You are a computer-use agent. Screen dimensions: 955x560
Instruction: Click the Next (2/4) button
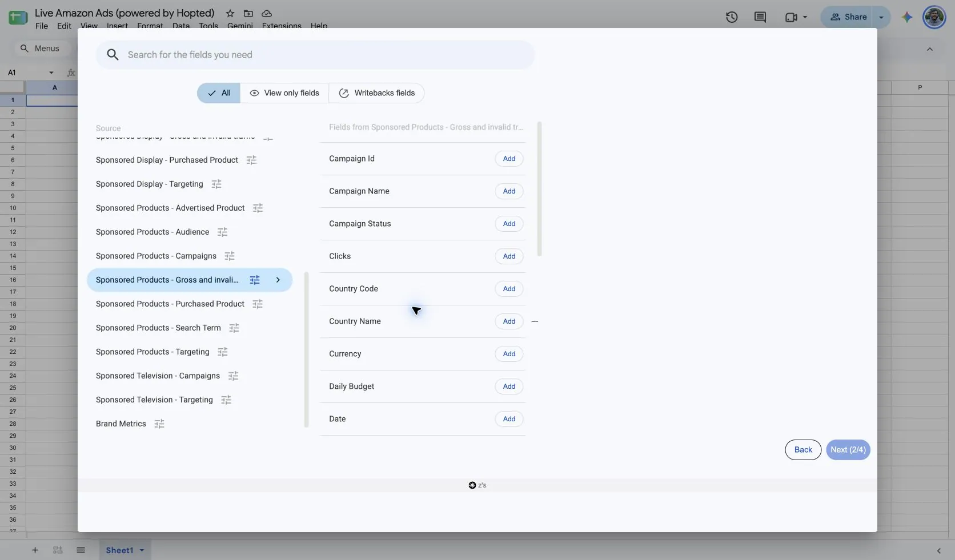pyautogui.click(x=848, y=450)
